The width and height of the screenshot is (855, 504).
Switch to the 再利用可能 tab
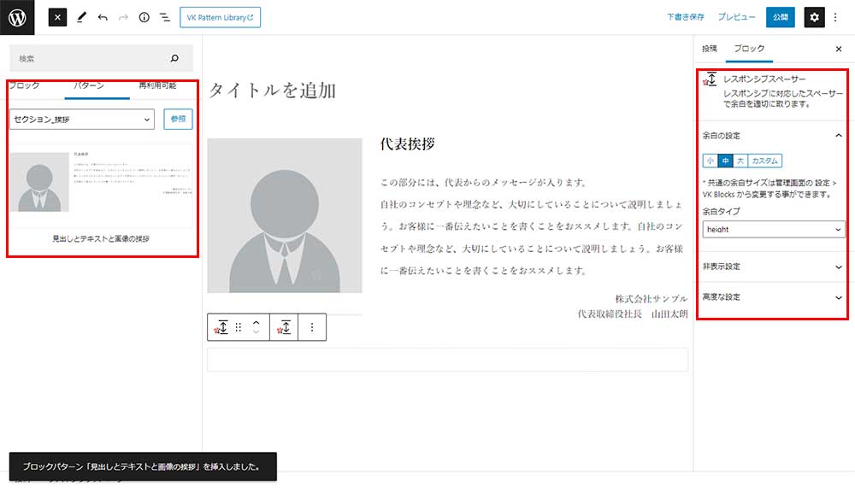[157, 86]
